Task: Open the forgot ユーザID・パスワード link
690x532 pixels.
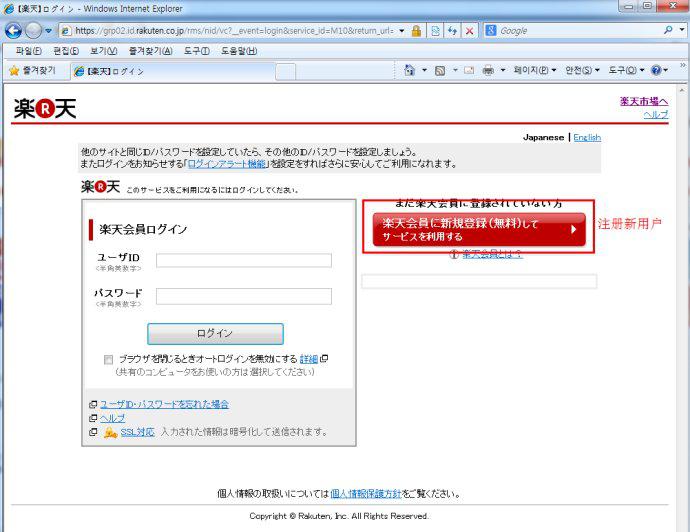Action: tap(164, 404)
